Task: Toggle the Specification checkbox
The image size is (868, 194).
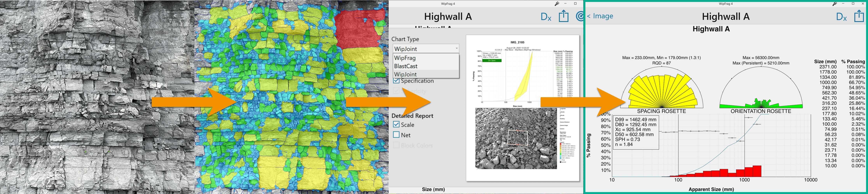Action: [x=396, y=81]
